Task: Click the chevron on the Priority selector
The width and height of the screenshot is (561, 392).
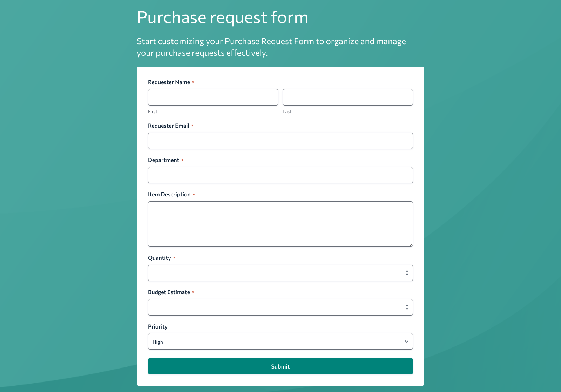Action: pos(406,341)
